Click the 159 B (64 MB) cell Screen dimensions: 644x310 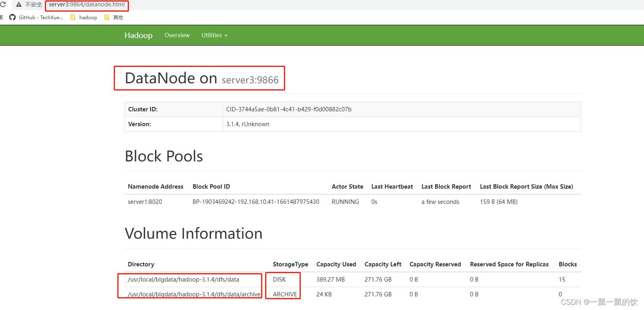(x=499, y=202)
